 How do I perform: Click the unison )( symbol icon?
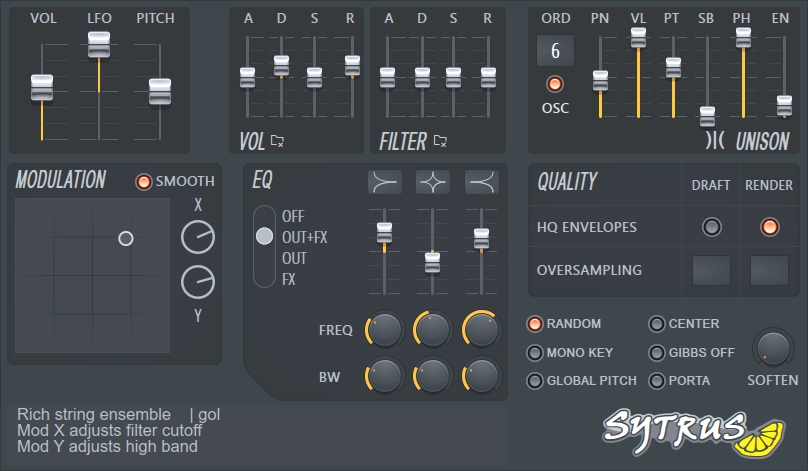click(x=715, y=141)
